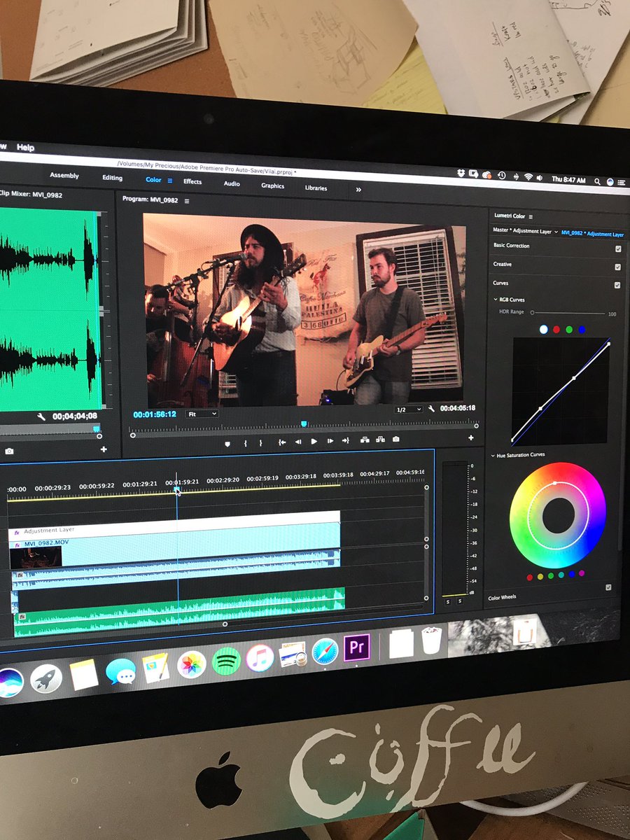Export frame with camera icon

(x=396, y=439)
